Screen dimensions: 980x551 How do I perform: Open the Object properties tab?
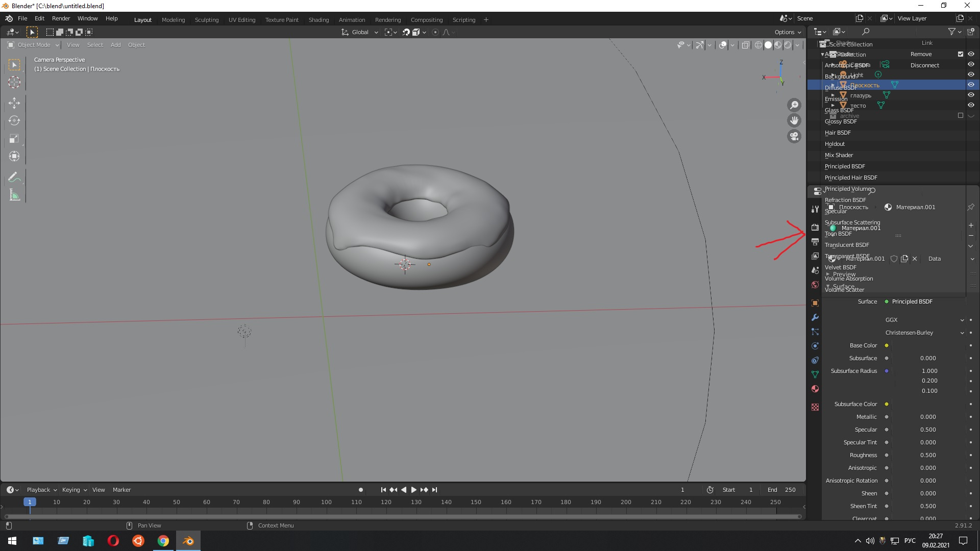[x=815, y=303]
